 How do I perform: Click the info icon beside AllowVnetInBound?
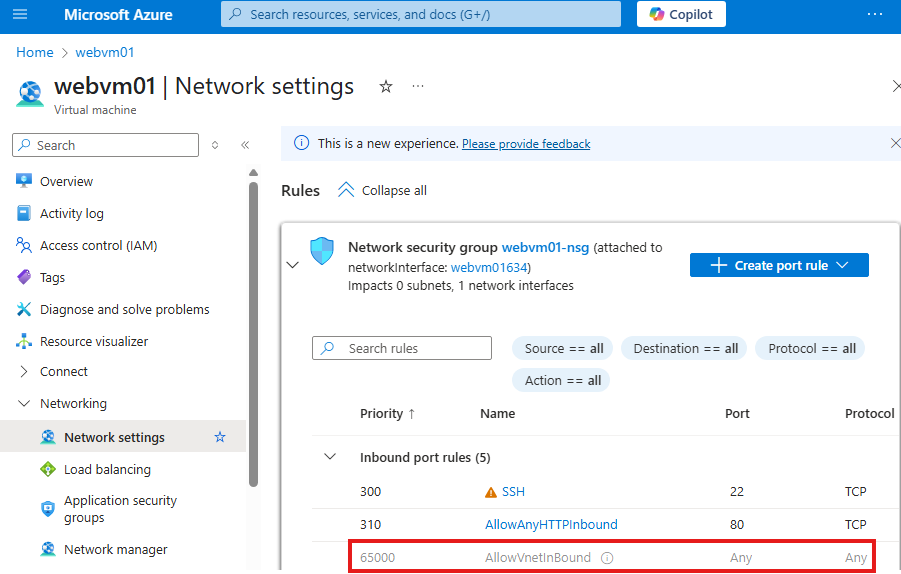pos(607,557)
